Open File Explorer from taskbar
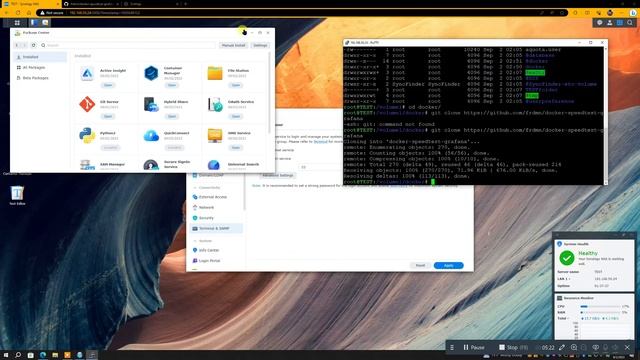The image size is (640, 360). point(55,355)
